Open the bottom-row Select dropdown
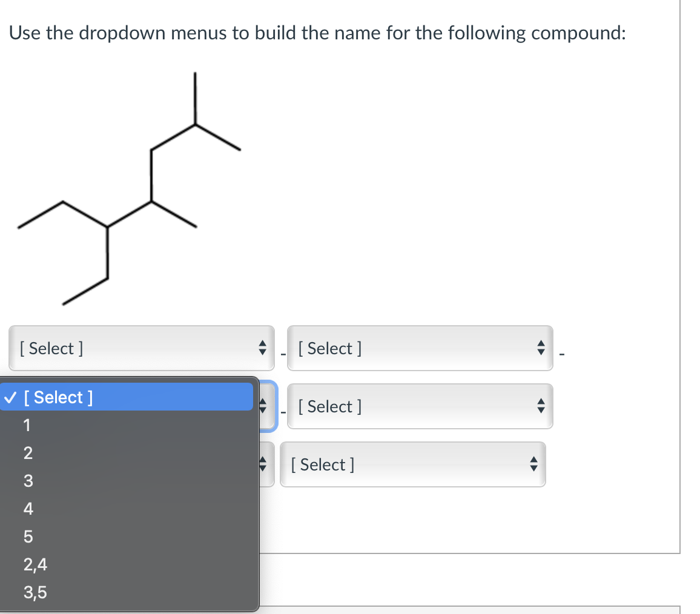700x614 pixels. (x=413, y=464)
